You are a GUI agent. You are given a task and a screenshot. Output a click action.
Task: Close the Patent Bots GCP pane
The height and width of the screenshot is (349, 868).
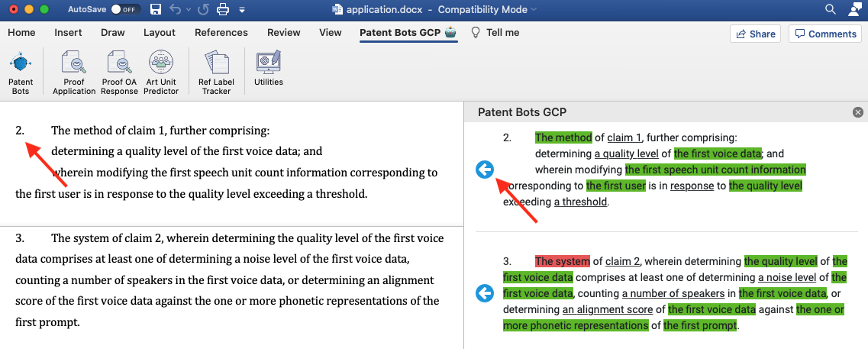point(858,112)
